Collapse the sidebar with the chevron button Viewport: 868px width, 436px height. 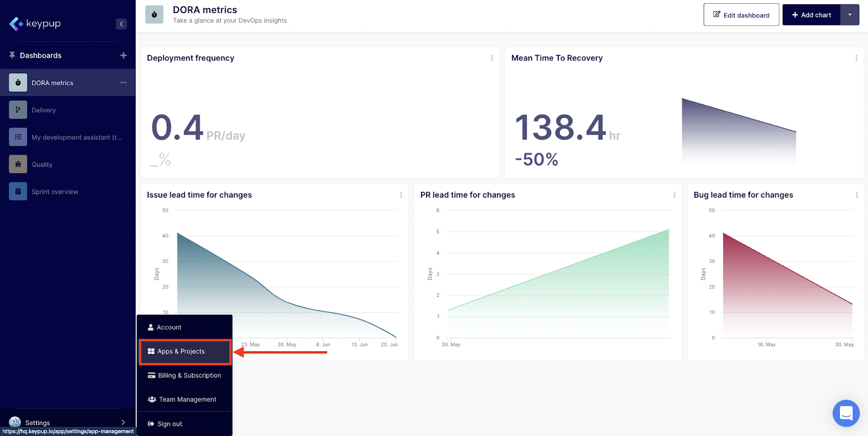[x=121, y=24]
